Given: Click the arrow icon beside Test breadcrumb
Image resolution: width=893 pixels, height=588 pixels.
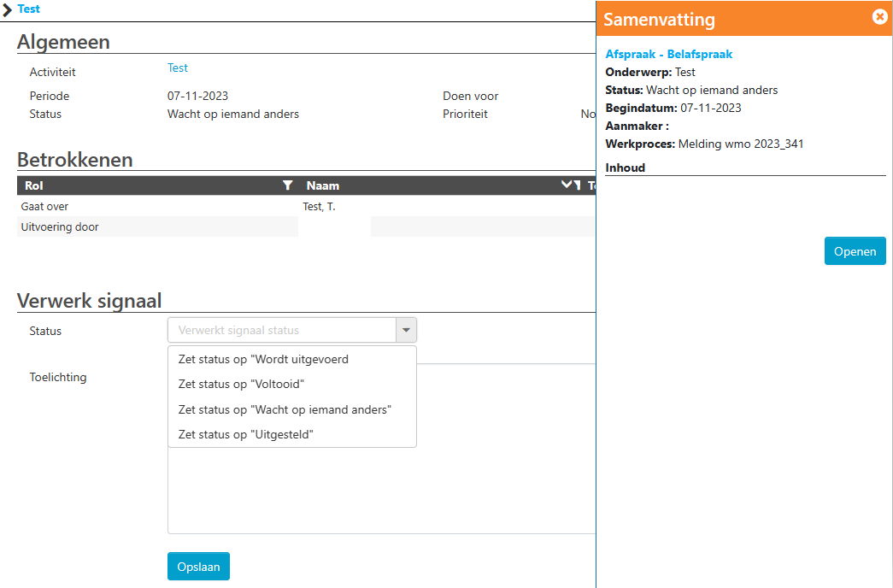Looking at the screenshot, I should tap(7, 9).
